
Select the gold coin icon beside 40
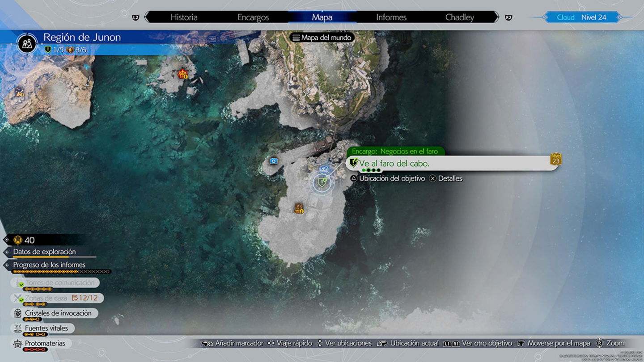pyautogui.click(x=18, y=240)
